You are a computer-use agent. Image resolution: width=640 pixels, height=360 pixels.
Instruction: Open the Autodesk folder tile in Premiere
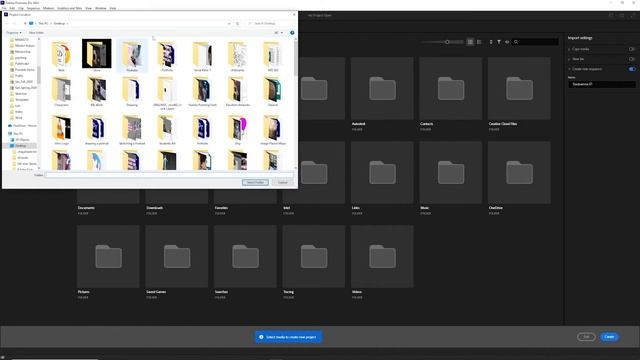pyautogui.click(x=382, y=89)
